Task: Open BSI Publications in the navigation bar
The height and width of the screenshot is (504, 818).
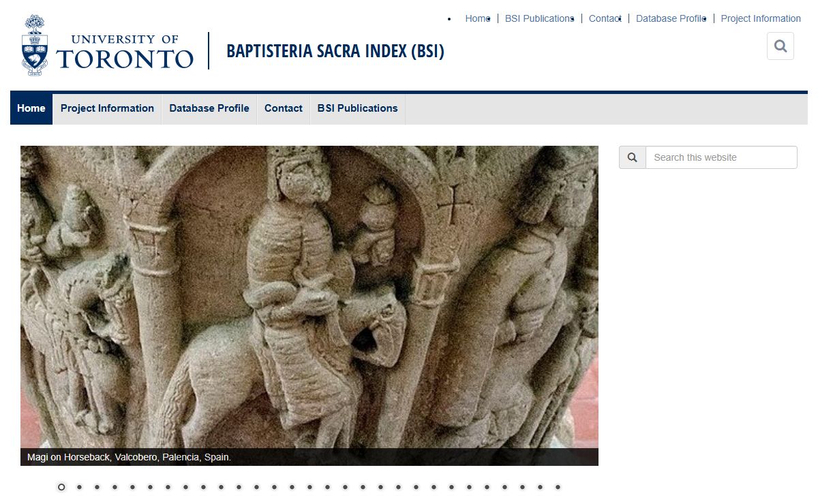Action: coord(357,108)
